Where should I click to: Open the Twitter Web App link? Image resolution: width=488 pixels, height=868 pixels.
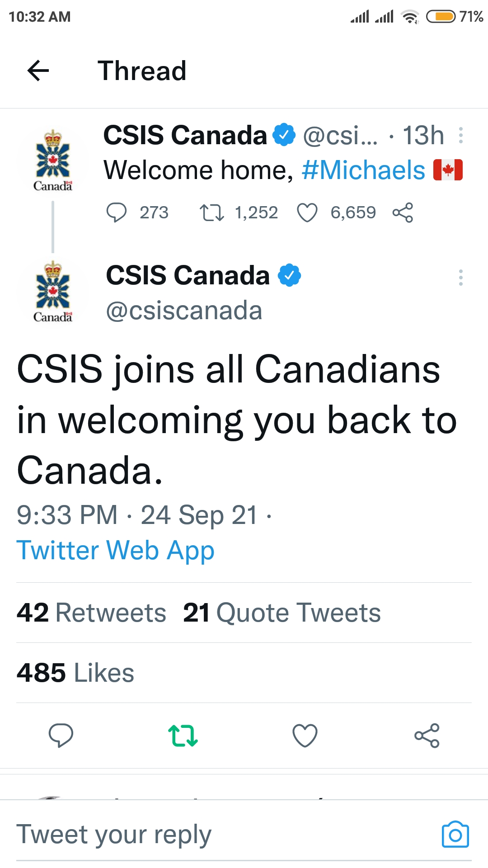(116, 551)
